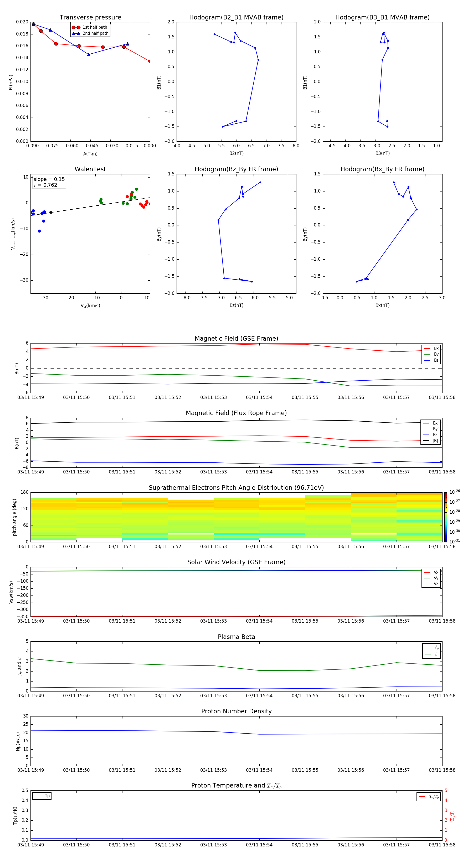Click the 'Bz(nT)' x-axis label
473x868 pixels.
click(x=236, y=305)
